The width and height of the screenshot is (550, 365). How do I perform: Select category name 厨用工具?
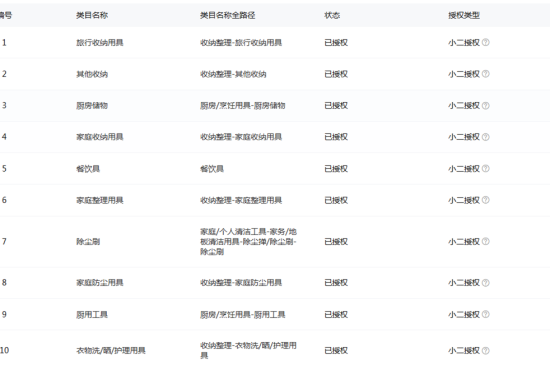(x=92, y=315)
